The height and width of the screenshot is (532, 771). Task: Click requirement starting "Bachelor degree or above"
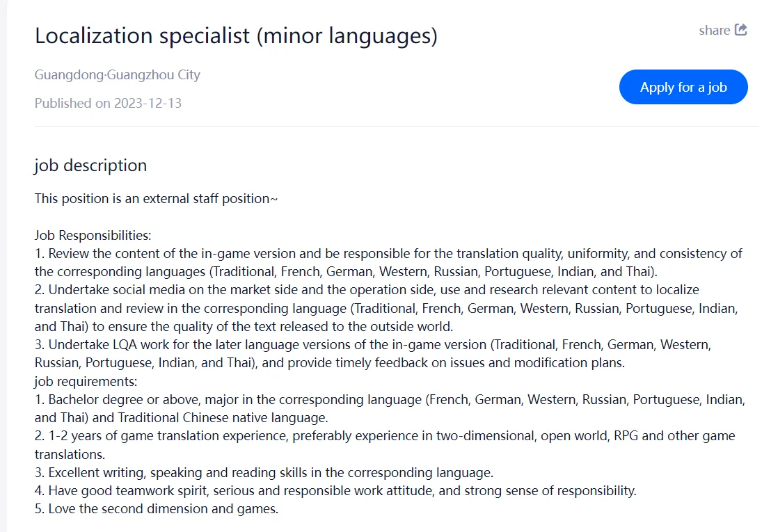390,408
